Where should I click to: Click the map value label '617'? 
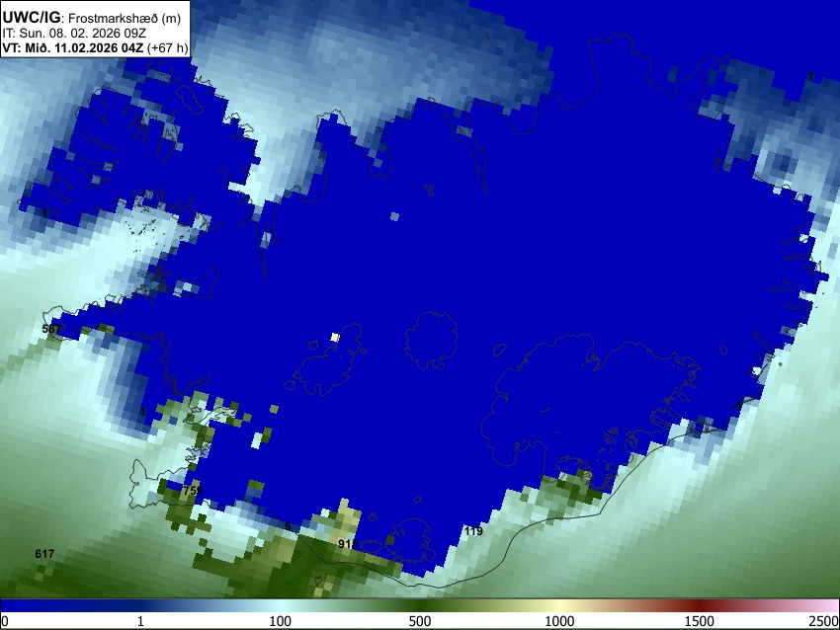pyautogui.click(x=44, y=553)
